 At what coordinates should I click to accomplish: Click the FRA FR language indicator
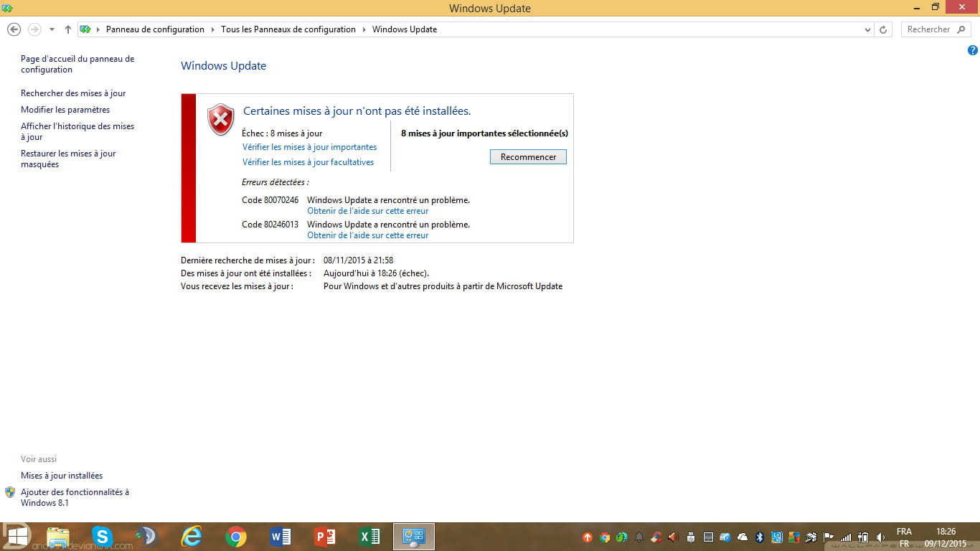point(904,537)
